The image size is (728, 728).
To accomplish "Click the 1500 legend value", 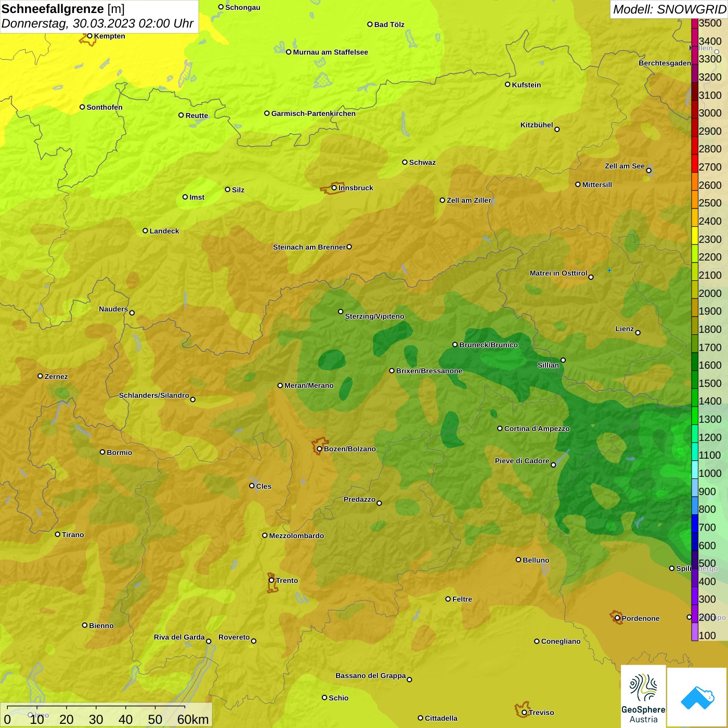I will (x=710, y=383).
